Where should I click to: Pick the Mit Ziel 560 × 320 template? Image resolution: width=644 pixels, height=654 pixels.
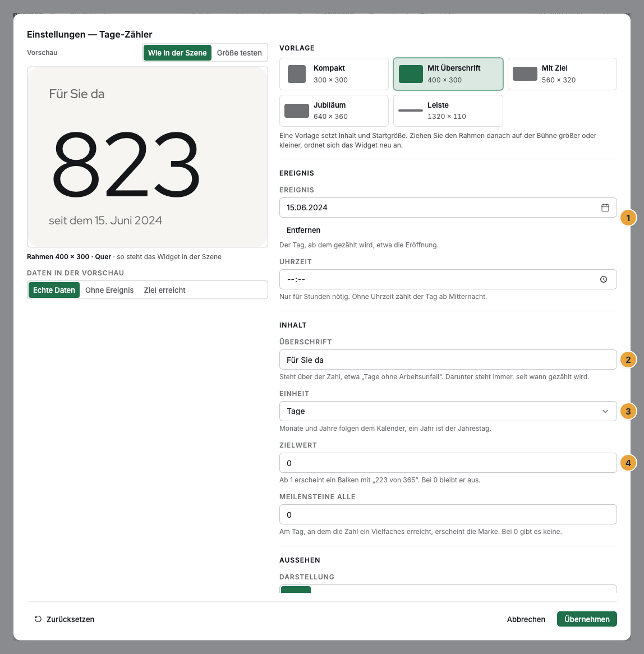(x=562, y=74)
